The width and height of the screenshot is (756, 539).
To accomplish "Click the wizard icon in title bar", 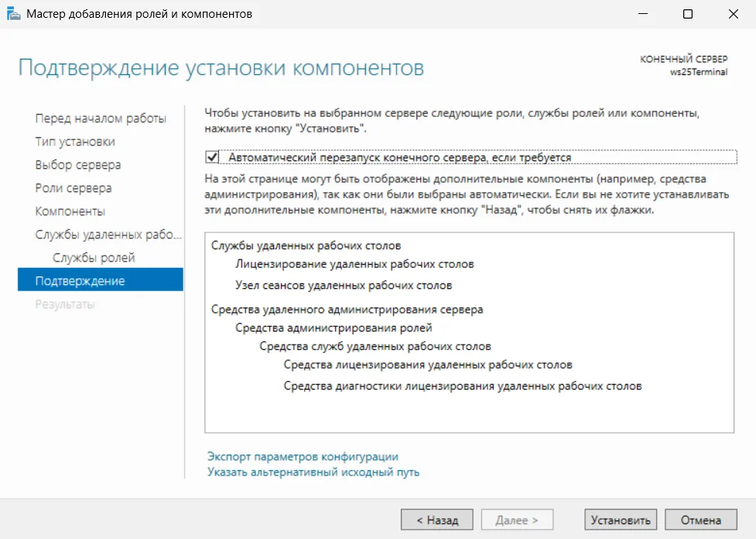I will coord(13,13).
